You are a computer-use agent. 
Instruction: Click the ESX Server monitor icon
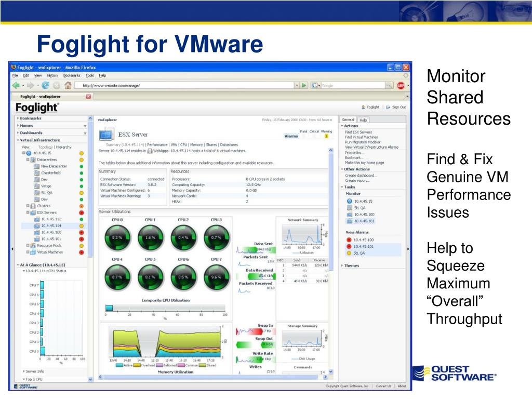click(x=107, y=135)
